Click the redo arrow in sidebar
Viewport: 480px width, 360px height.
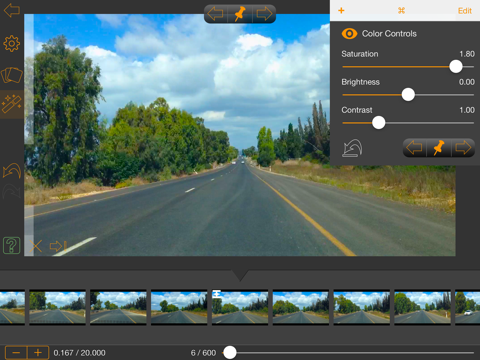click(x=12, y=191)
